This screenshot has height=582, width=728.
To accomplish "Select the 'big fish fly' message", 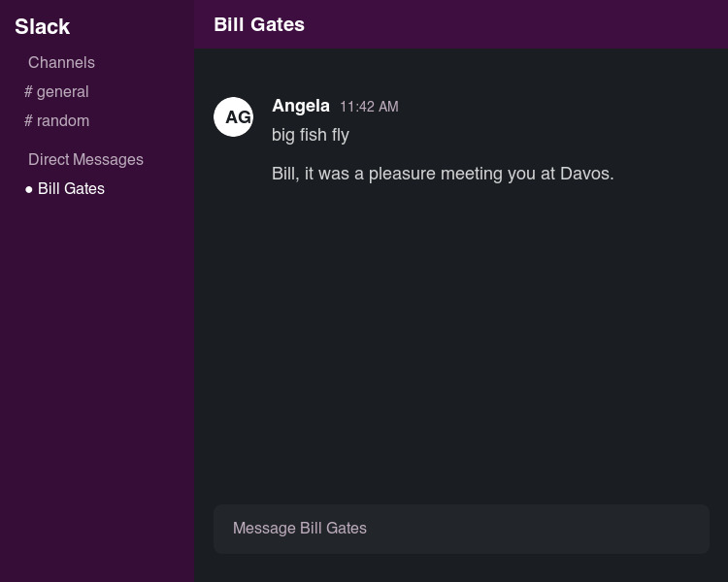I will click(x=311, y=135).
